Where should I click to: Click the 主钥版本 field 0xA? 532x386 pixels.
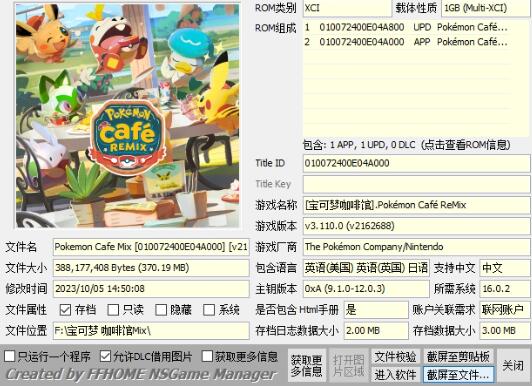click(x=366, y=289)
